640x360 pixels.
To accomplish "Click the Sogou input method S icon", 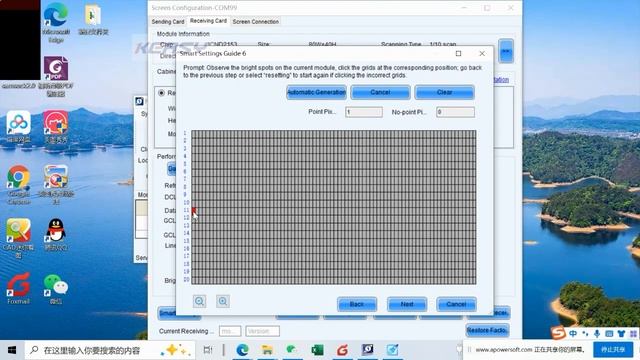I will click(x=558, y=333).
